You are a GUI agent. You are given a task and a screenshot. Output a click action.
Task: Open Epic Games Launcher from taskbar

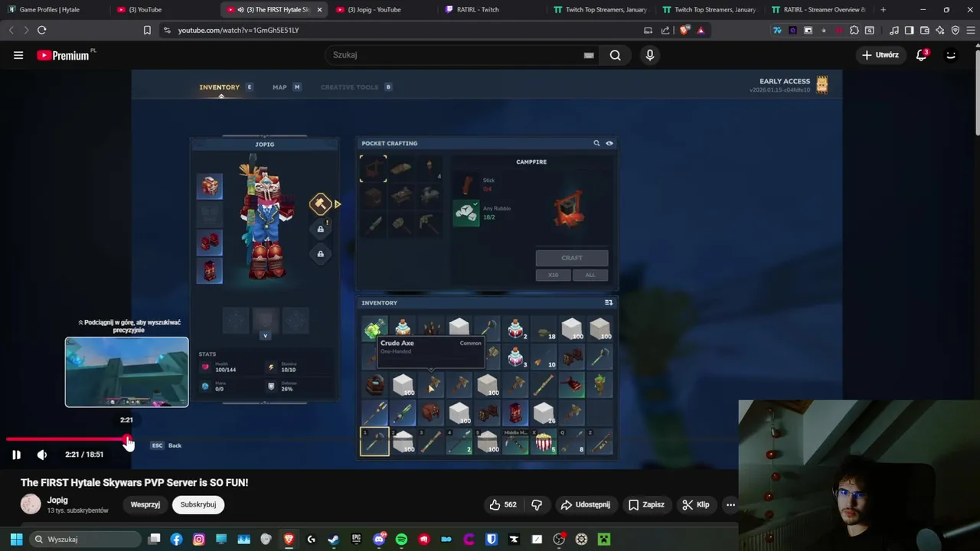(356, 540)
